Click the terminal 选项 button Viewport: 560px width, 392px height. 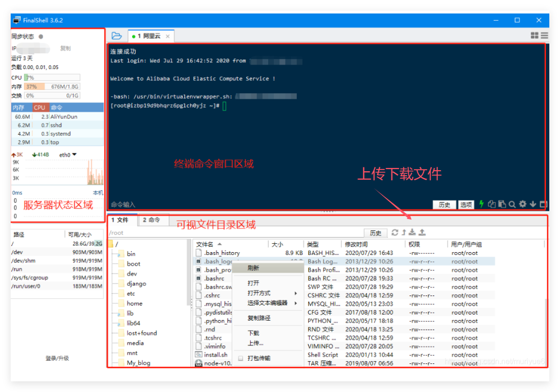click(466, 204)
